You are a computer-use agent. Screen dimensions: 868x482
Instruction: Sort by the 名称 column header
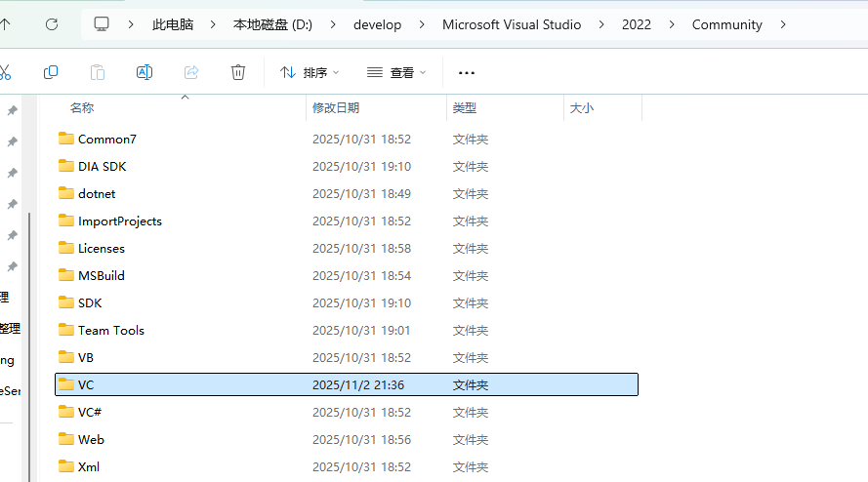(82, 108)
